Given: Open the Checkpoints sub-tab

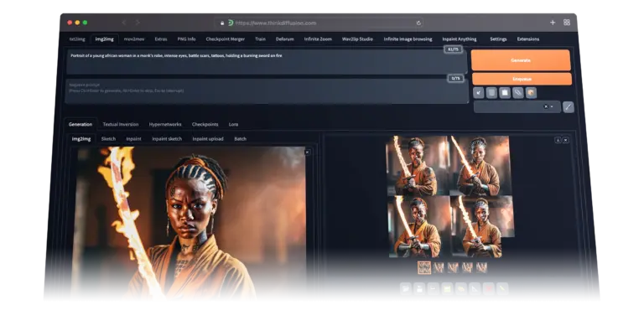Looking at the screenshot, I should pyautogui.click(x=205, y=124).
